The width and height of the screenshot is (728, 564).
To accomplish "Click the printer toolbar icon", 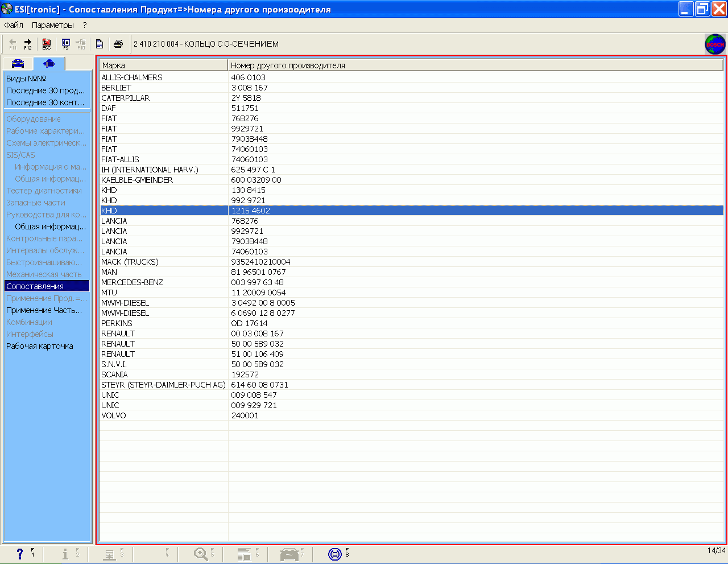I will point(118,44).
